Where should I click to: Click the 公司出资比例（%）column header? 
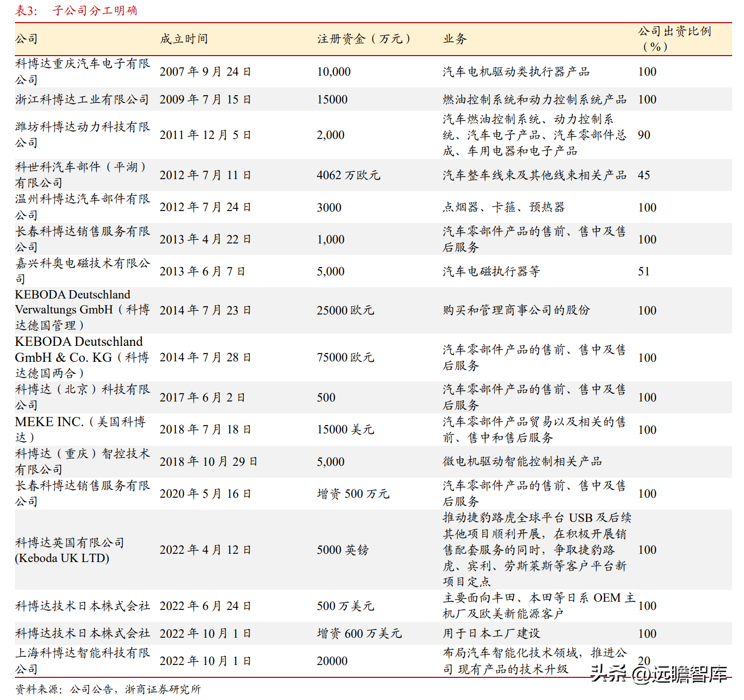[675, 39]
